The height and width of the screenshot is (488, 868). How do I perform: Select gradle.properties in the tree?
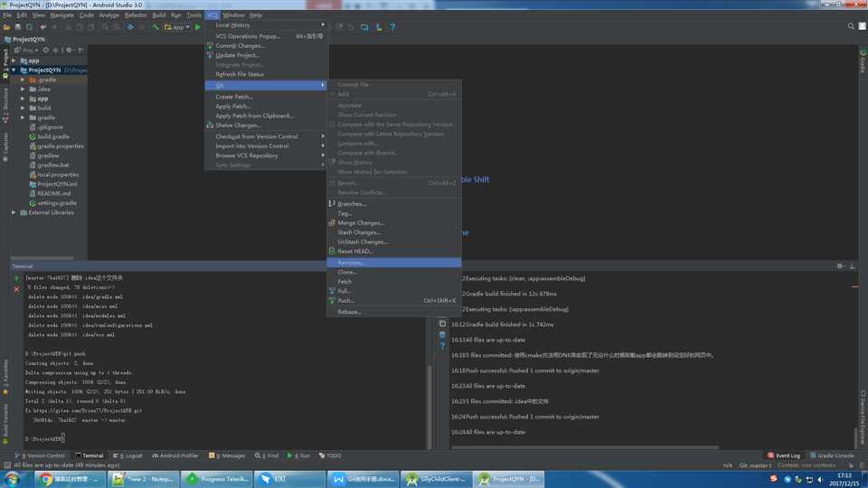pyautogui.click(x=56, y=146)
